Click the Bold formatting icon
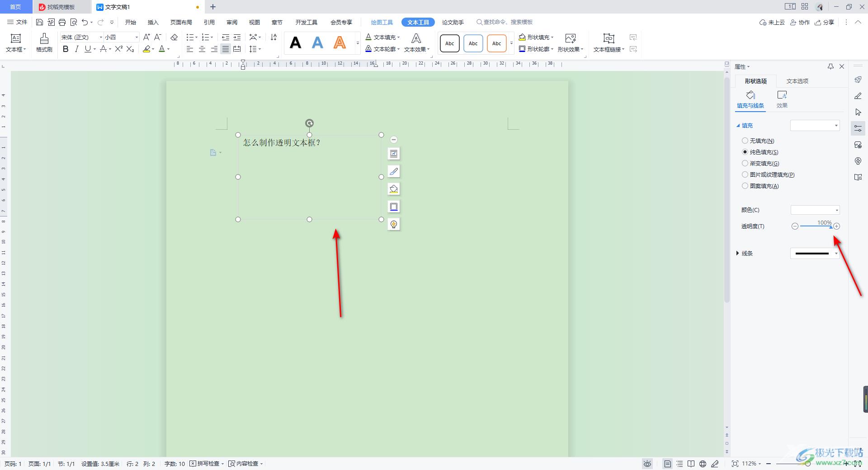The width and height of the screenshot is (868, 470). coord(66,49)
